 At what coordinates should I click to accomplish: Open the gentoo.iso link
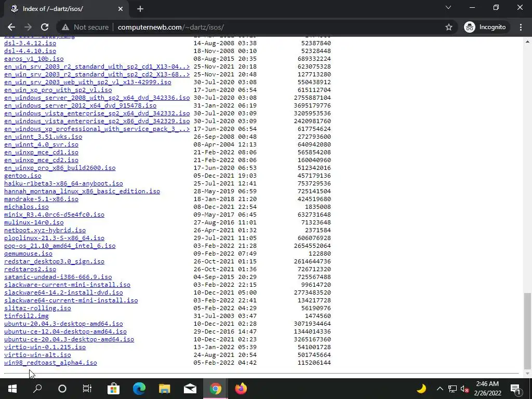point(23,176)
